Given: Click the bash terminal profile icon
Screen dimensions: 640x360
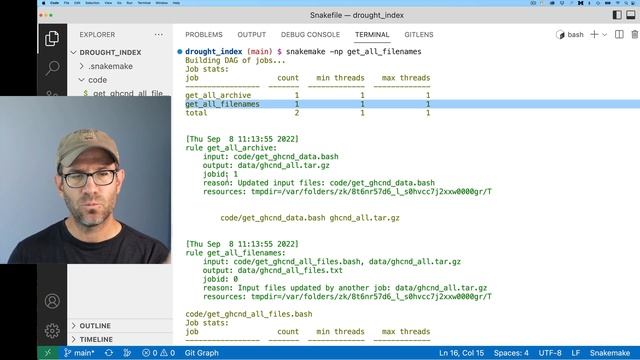Looking at the screenshot, I should tap(560, 35).
